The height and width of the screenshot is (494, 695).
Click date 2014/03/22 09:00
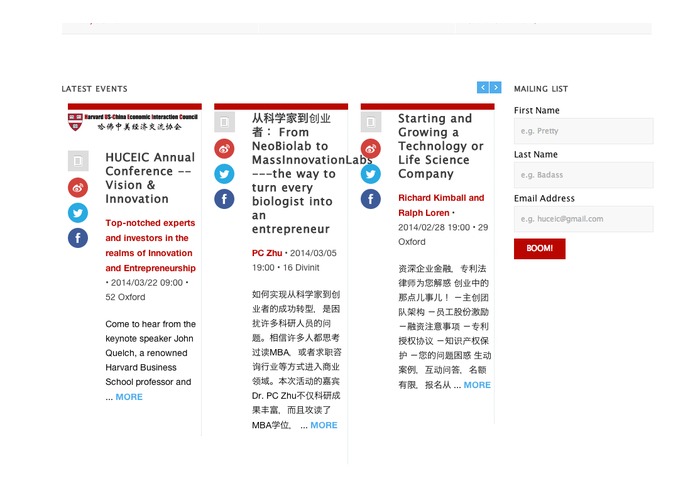click(146, 283)
